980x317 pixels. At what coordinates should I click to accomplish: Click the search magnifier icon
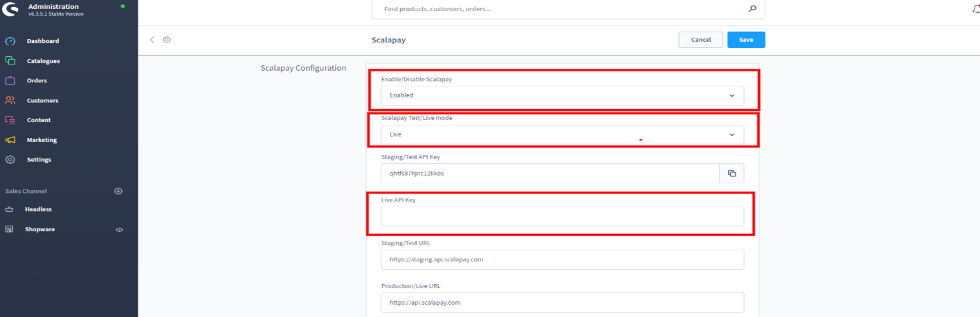pyautogui.click(x=752, y=9)
